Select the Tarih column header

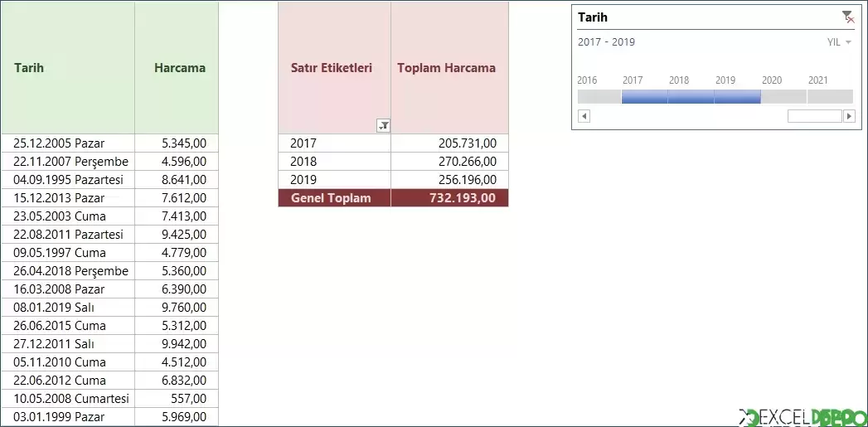[x=67, y=67]
